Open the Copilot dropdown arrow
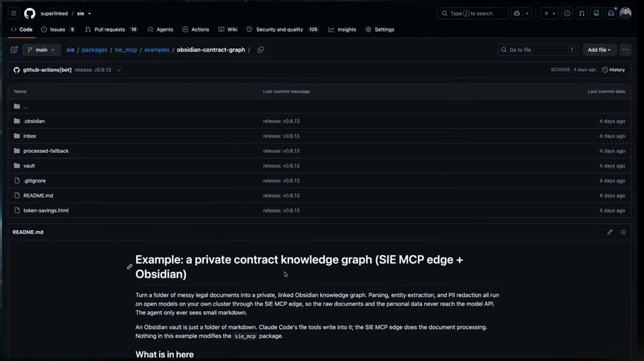The height and width of the screenshot is (361, 644). pos(527,13)
